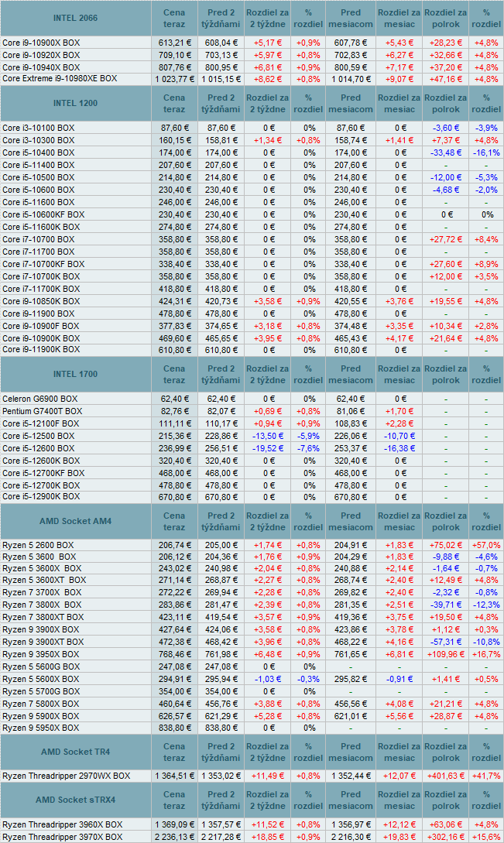Click the +302,16 € half-year difference cell
504x843 pixels.
pos(446,837)
